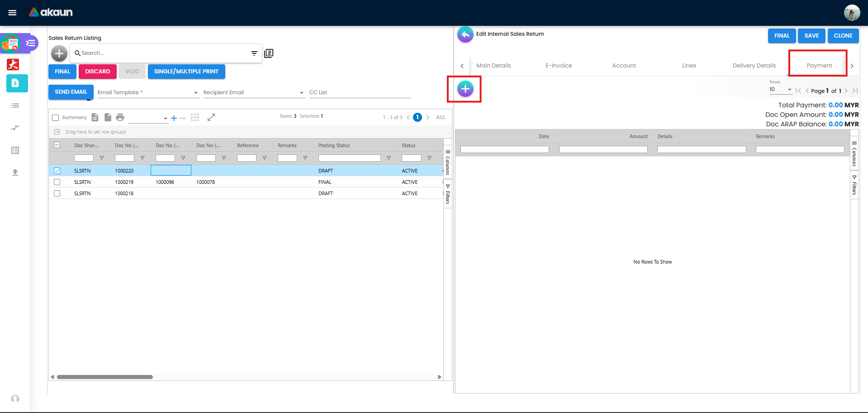Open the Delivery Details tab
868x413 pixels.
tap(754, 65)
